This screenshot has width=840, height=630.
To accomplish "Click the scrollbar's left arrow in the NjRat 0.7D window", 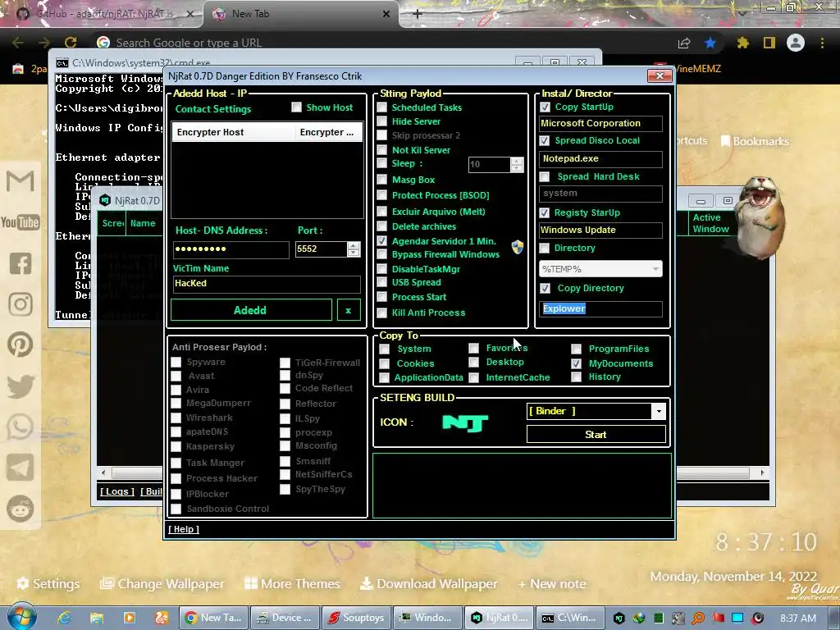I will (x=103, y=472).
